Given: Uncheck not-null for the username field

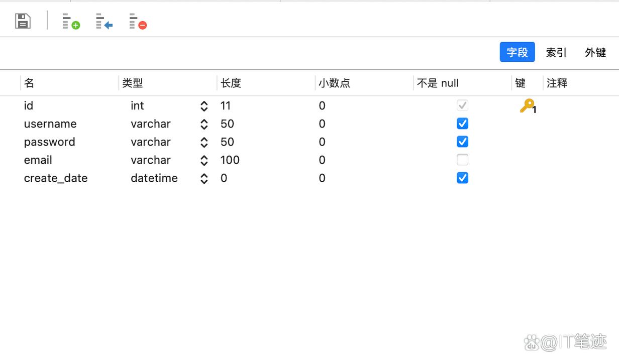Looking at the screenshot, I should pyautogui.click(x=462, y=124).
